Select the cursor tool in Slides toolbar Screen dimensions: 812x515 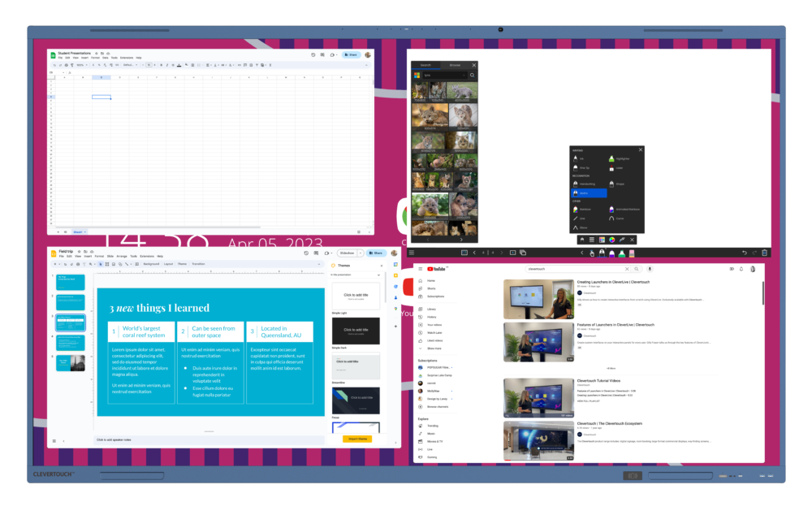[101, 264]
